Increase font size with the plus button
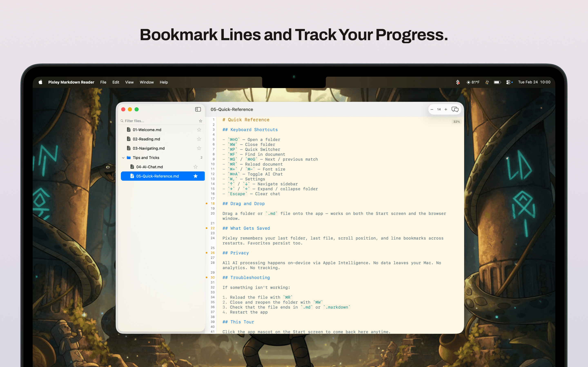Screen dimensions: 588x367 (x=446, y=109)
